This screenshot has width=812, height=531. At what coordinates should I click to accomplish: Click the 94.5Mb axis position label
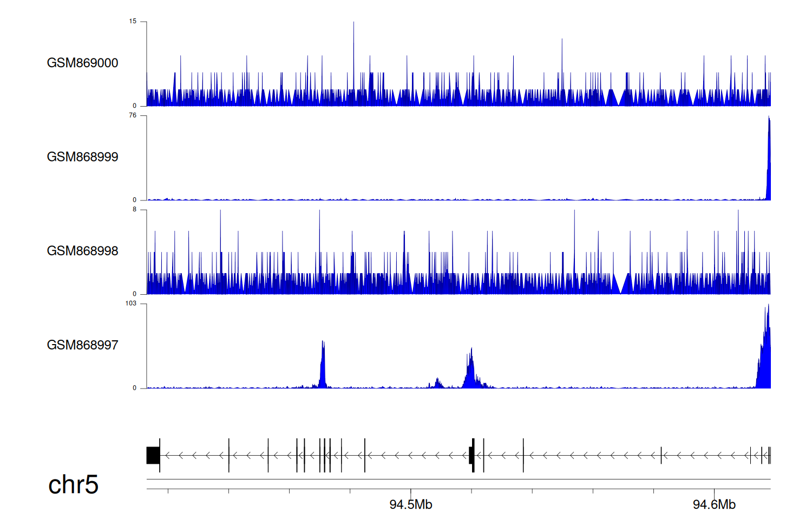coord(410,504)
